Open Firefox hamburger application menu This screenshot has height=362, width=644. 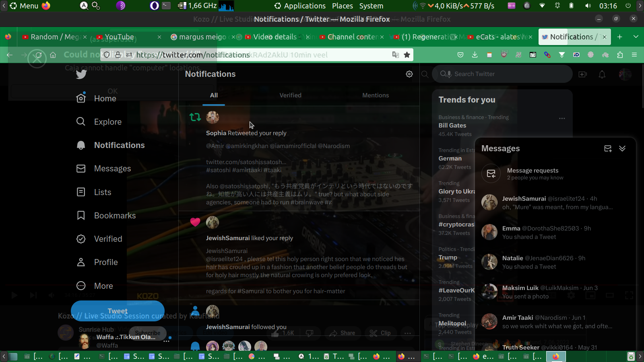pyautogui.click(x=634, y=55)
